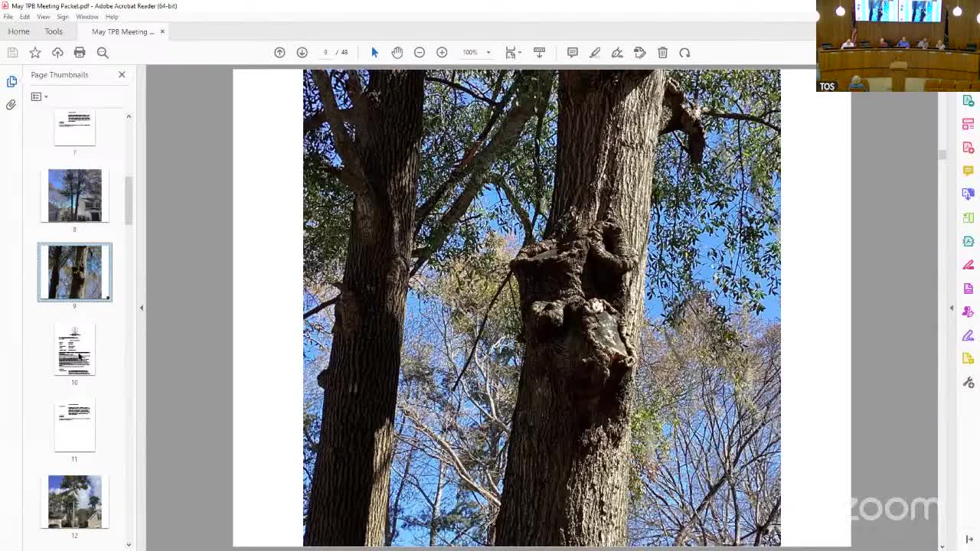Image resolution: width=980 pixels, height=551 pixels.
Task: Go to the Home view
Action: 18,31
